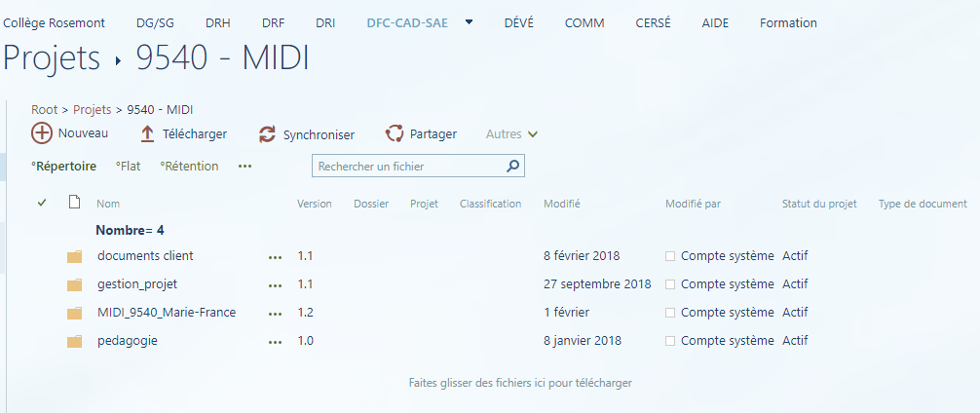The image size is (980, 413).
Task: Click the Rechercher un fichier search field
Action: pyautogui.click(x=409, y=167)
